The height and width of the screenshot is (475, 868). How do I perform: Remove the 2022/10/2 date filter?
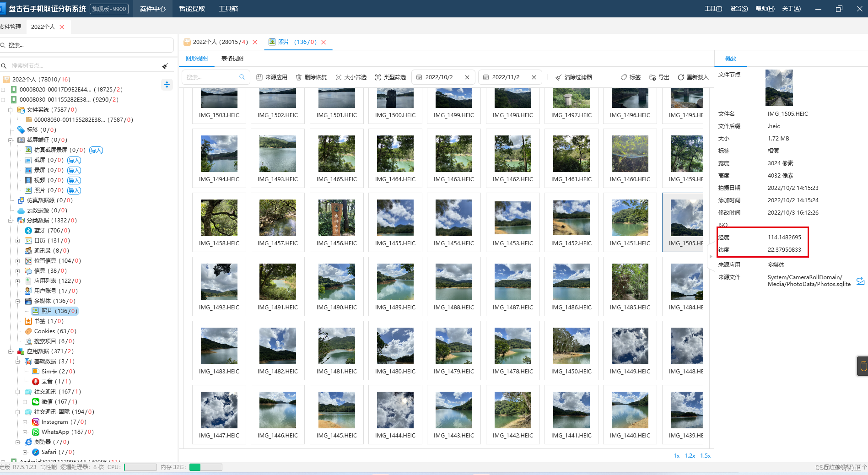click(467, 77)
